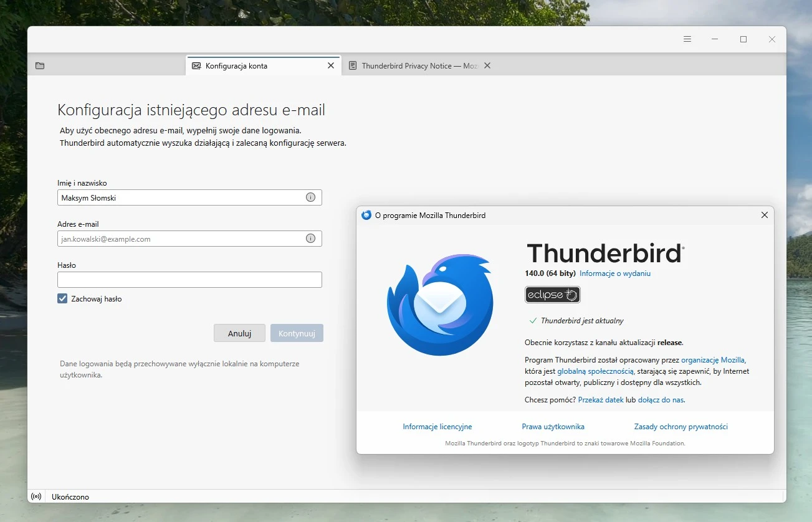Click Konfiguracja istniejącego adresu e-mail heading
This screenshot has height=522, width=812.
(x=191, y=110)
